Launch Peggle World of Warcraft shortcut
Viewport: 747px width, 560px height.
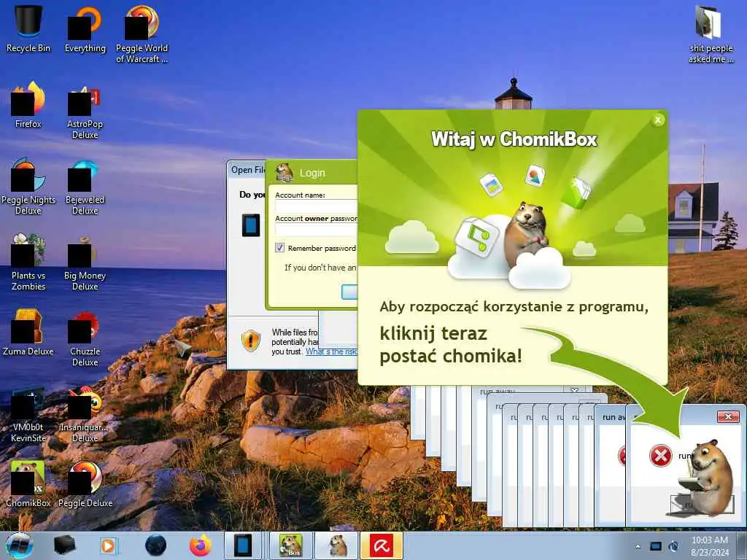pyautogui.click(x=142, y=33)
